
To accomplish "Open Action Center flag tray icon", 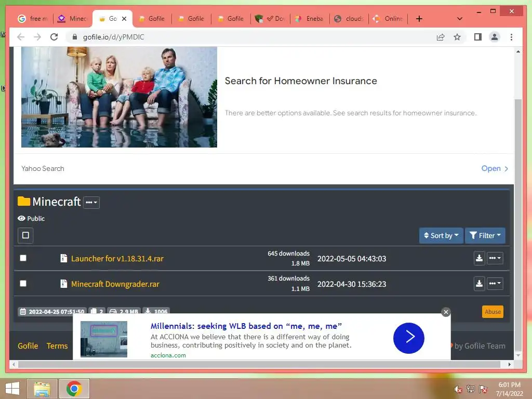I will (483, 389).
